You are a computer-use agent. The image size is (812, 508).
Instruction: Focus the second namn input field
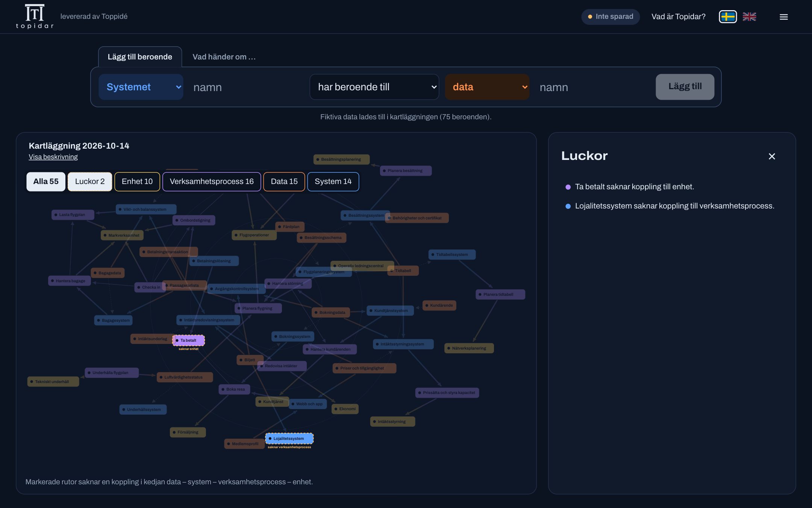pyautogui.click(x=593, y=87)
